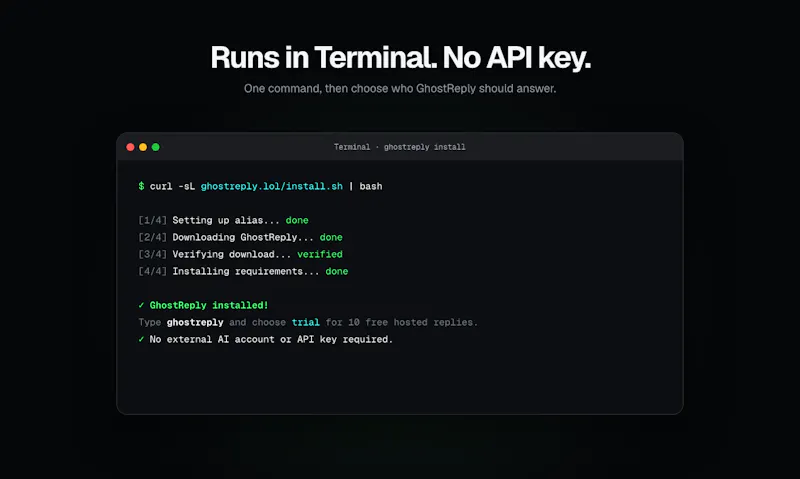This screenshot has width=800, height=479.
Task: Click the 'One command, then choose' subtitle
Action: [x=400, y=88]
